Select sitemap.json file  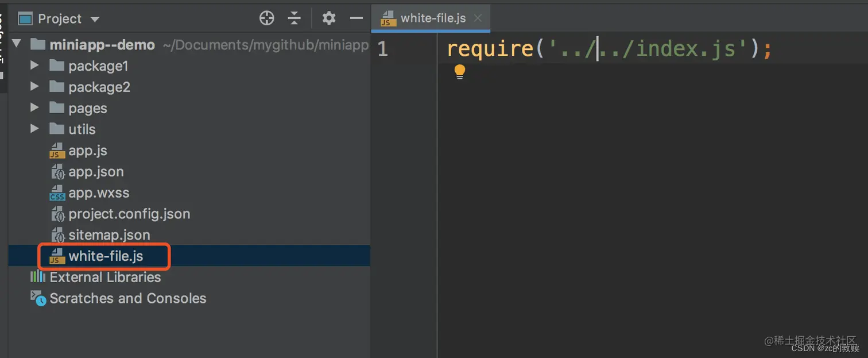point(109,235)
